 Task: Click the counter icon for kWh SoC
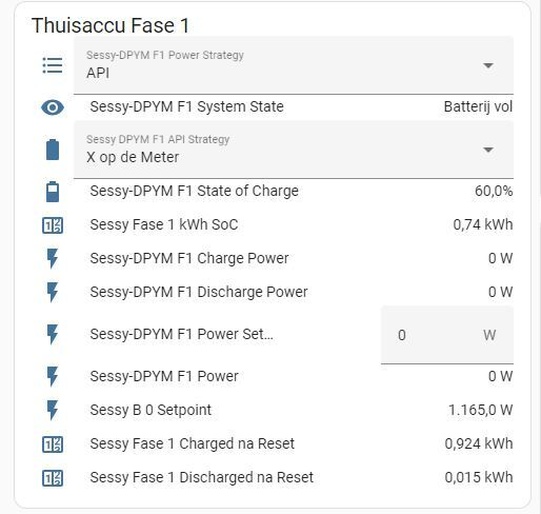[52, 226]
